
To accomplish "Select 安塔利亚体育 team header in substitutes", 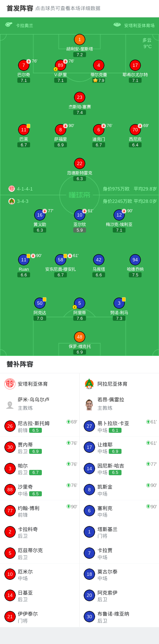I will [x=39, y=384].
